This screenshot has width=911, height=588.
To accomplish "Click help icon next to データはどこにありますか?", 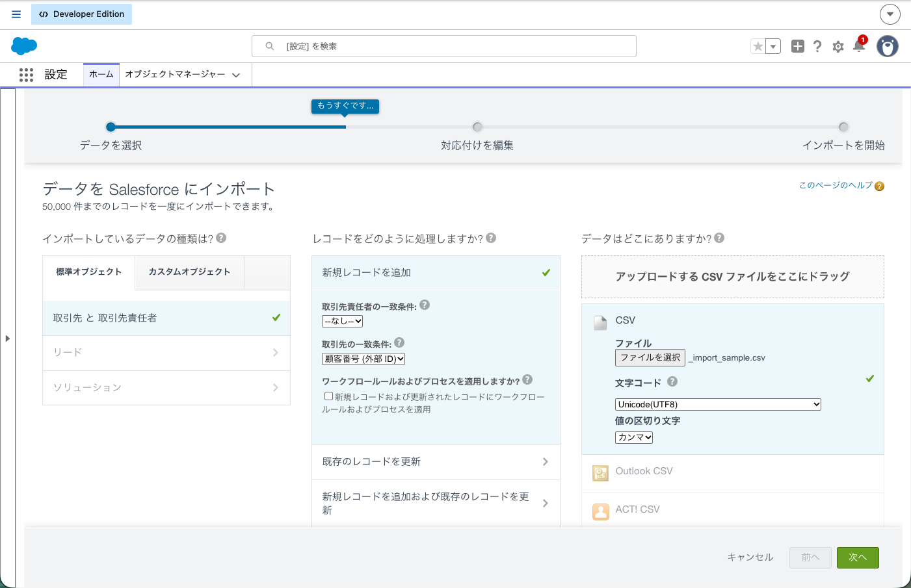I will [x=719, y=238].
